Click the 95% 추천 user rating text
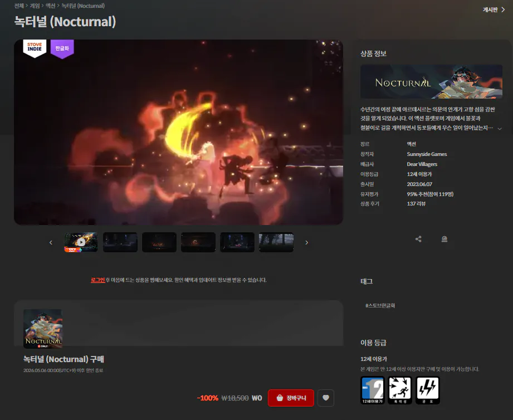Image resolution: width=513 pixels, height=420 pixels. pyautogui.click(x=430, y=194)
